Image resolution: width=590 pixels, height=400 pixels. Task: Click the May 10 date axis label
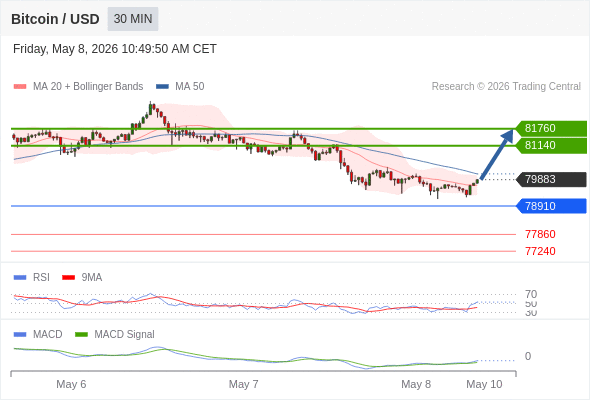pos(484,384)
